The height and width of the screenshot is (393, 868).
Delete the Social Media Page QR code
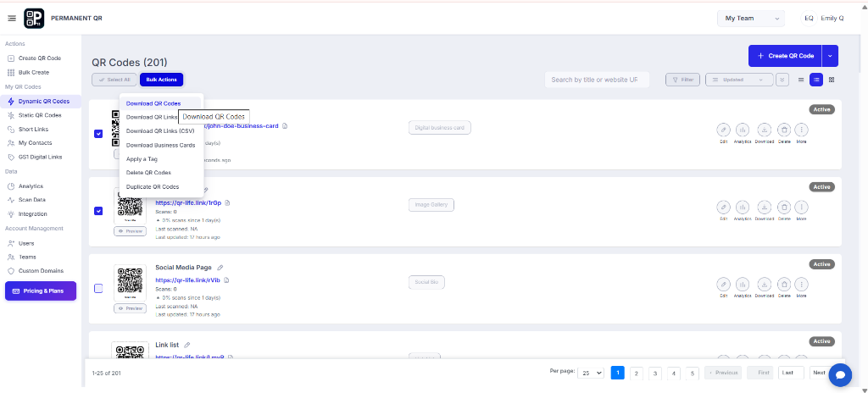pos(784,284)
